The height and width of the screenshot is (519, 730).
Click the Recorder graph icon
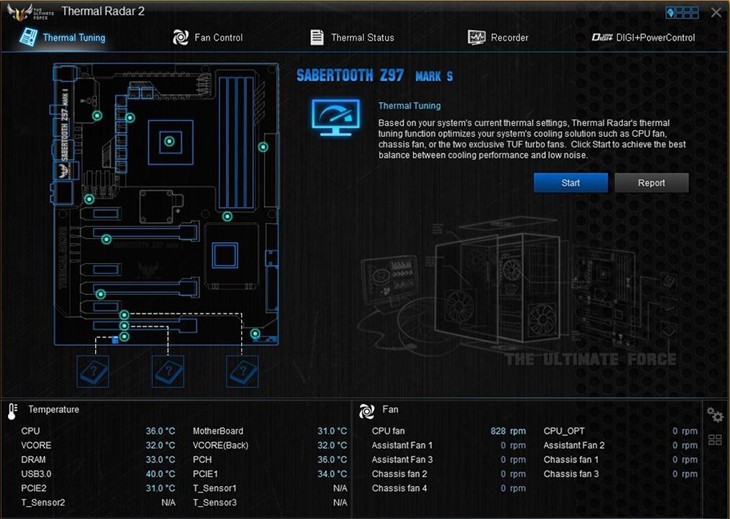[476, 37]
